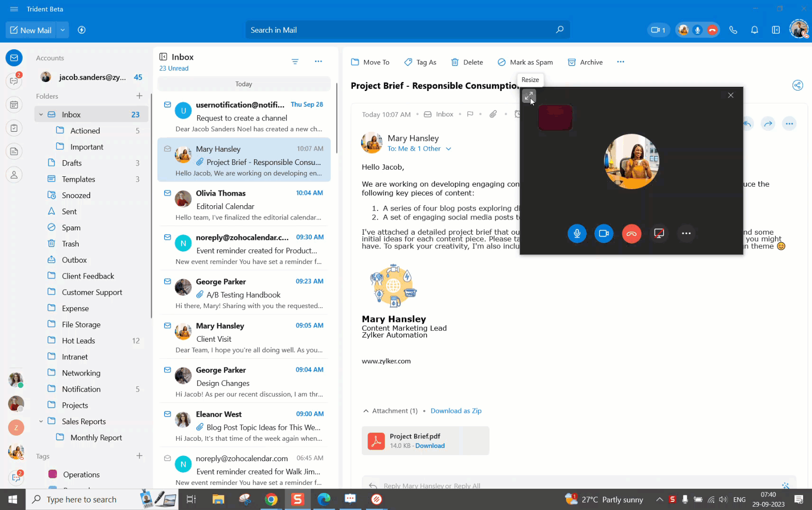Screen dimensions: 812x510
Task: Open Google Chrome from the taskbar
Action: (271, 499)
